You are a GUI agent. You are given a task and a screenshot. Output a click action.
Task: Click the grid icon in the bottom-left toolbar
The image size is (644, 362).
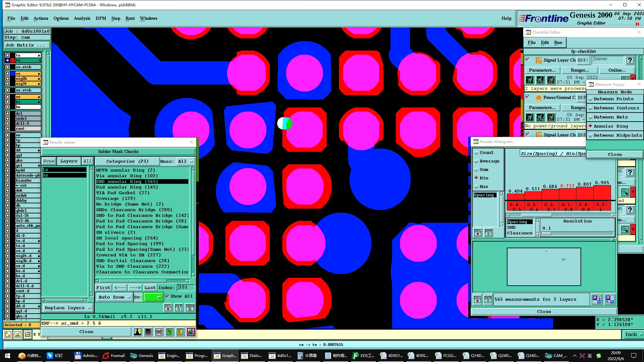coord(28,334)
